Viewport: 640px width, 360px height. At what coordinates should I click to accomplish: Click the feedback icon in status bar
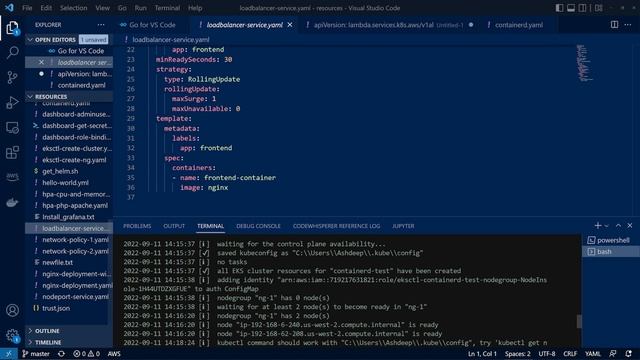coord(613,354)
